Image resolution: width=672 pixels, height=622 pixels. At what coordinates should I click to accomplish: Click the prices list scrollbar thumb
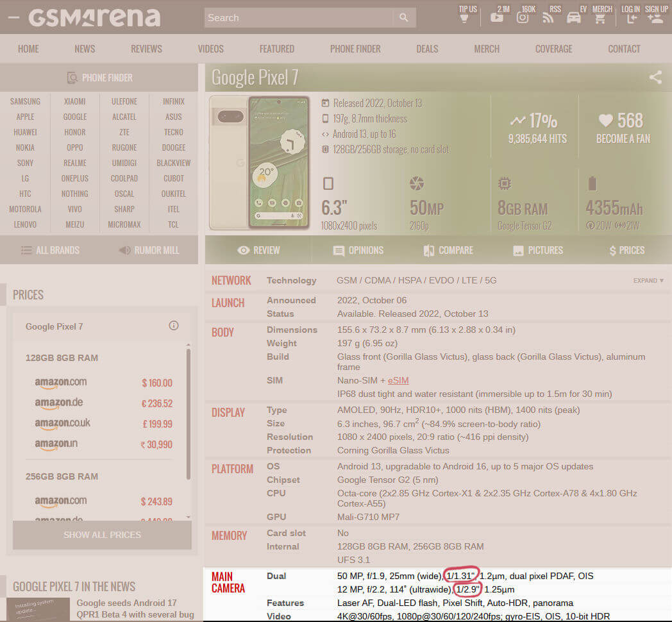(x=188, y=414)
